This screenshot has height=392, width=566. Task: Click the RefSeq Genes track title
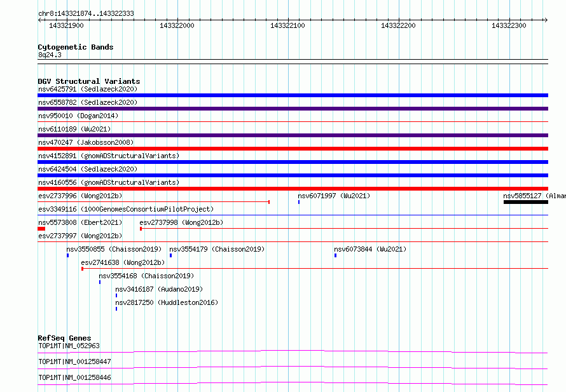click(64, 338)
